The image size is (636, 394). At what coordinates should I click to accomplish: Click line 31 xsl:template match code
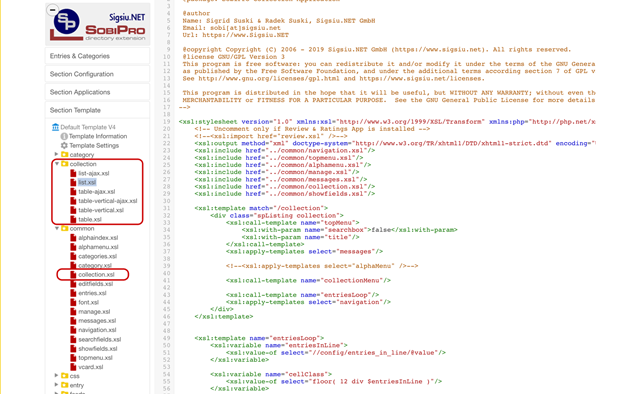[261, 208]
